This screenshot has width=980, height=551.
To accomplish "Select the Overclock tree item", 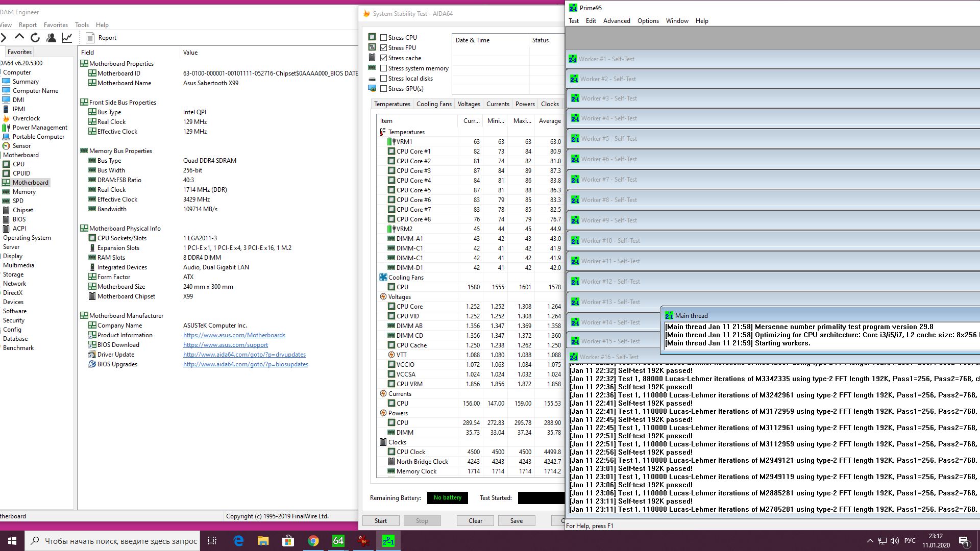I will pyautogui.click(x=26, y=118).
